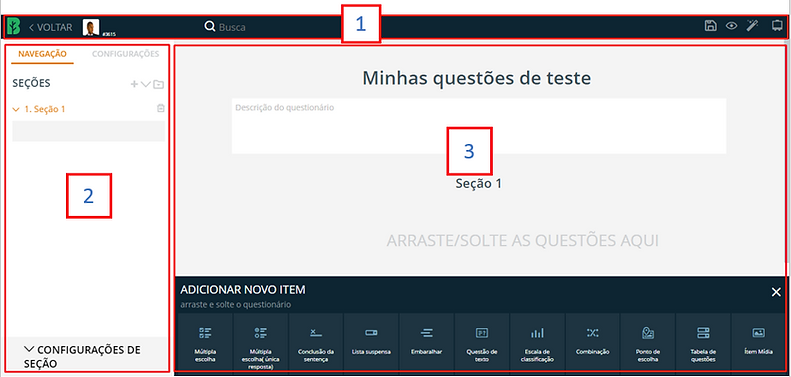791x377 pixels.
Task: Click the Descrição do questionário field
Action: tap(479, 126)
